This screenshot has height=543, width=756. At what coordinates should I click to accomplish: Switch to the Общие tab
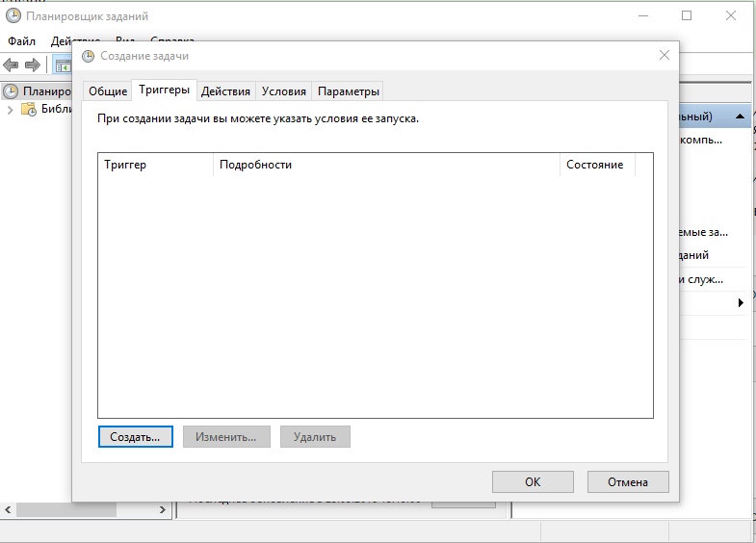pyautogui.click(x=108, y=91)
